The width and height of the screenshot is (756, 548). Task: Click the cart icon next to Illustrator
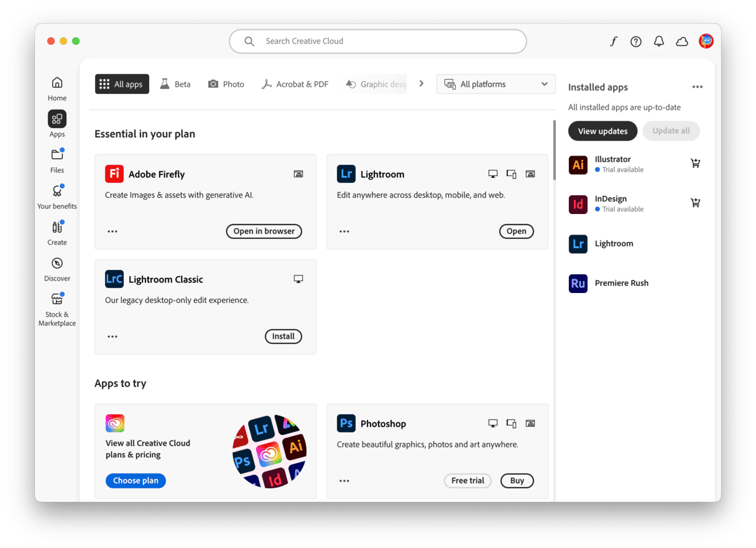pyautogui.click(x=696, y=163)
